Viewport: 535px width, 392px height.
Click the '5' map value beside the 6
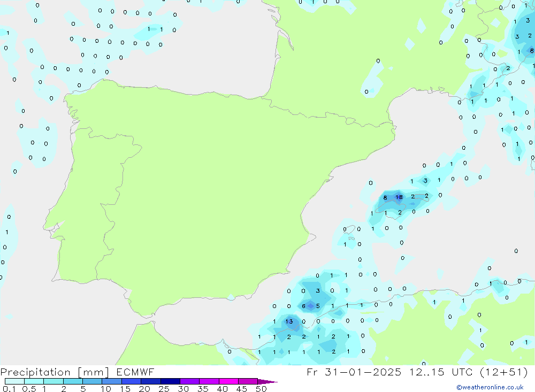coord(318,306)
